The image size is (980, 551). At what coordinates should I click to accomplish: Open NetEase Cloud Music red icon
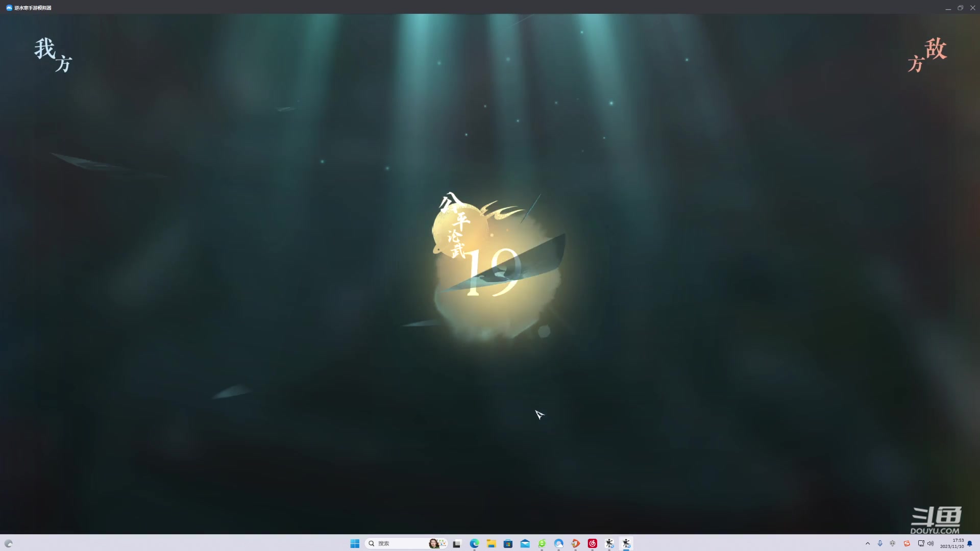coord(593,543)
